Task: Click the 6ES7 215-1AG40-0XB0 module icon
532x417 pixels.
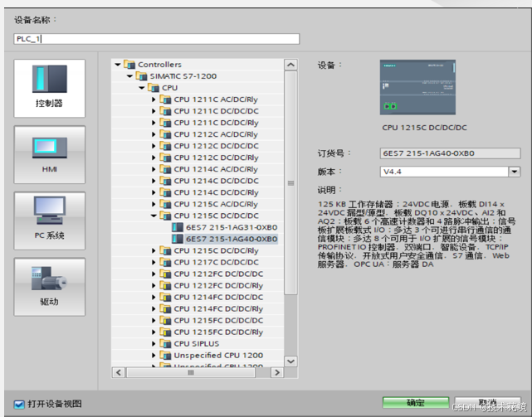Action: [x=178, y=239]
